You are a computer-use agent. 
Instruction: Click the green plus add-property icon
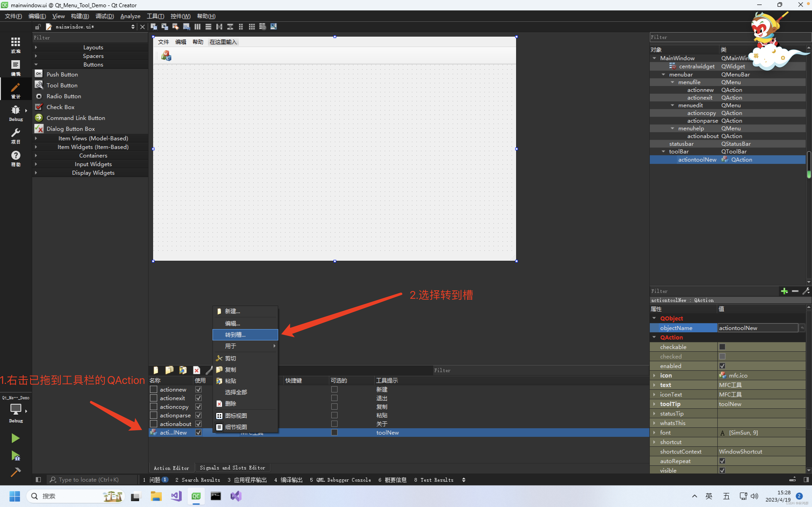tap(784, 291)
